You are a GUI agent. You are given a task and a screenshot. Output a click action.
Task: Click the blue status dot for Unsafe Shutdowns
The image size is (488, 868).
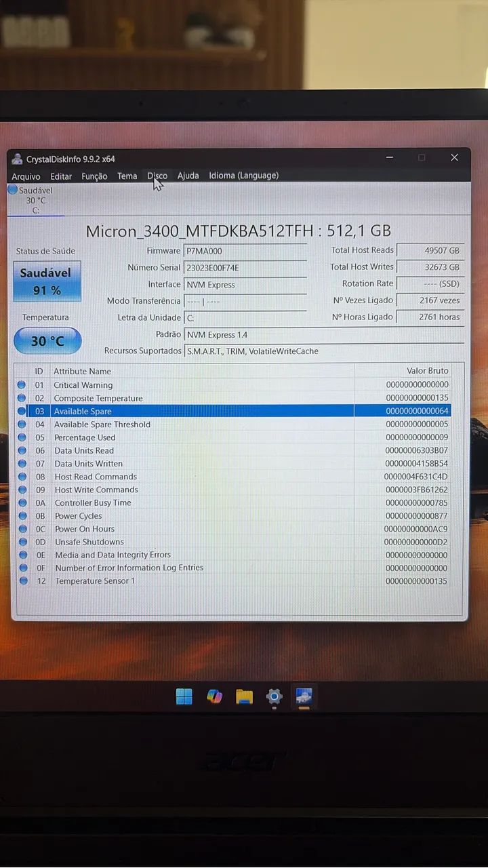pos(22,542)
